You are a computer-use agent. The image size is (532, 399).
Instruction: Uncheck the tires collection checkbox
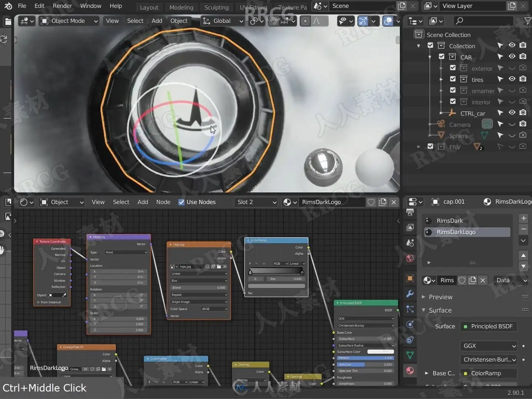(453, 79)
